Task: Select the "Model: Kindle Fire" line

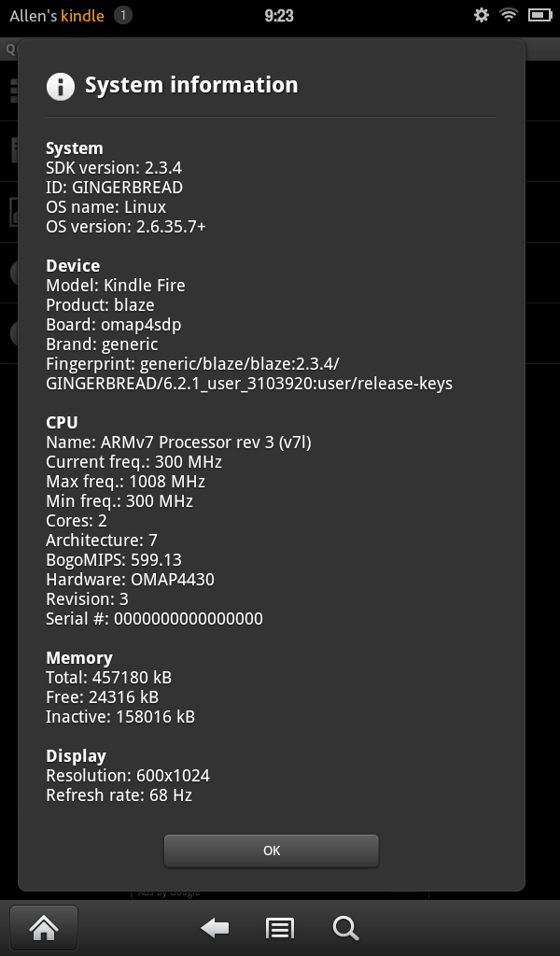Action: point(116,286)
